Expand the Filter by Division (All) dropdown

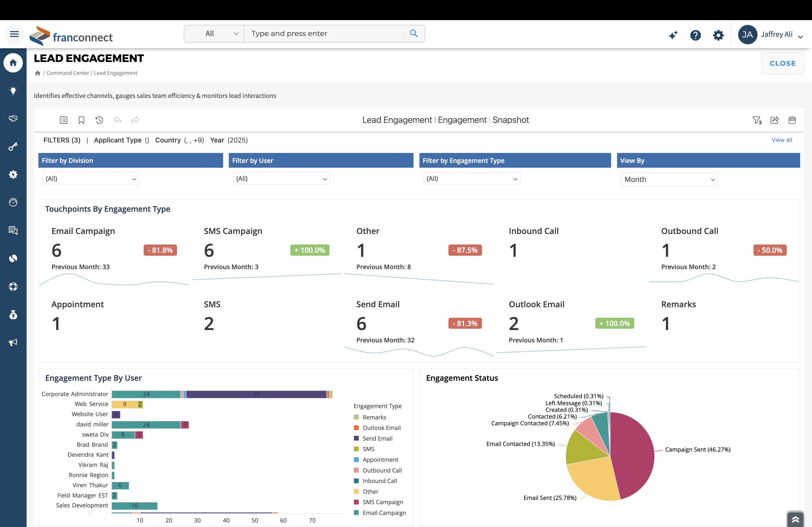coord(90,178)
